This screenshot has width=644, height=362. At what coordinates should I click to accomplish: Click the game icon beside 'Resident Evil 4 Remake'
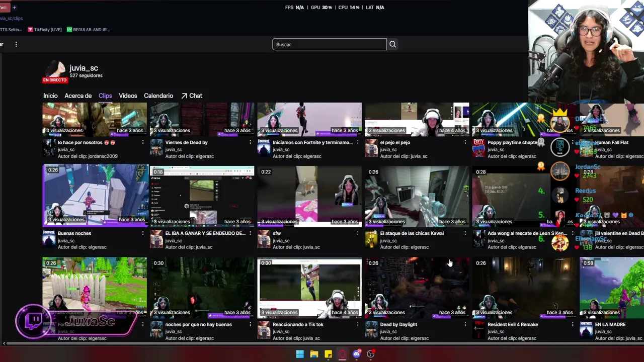coord(478,330)
